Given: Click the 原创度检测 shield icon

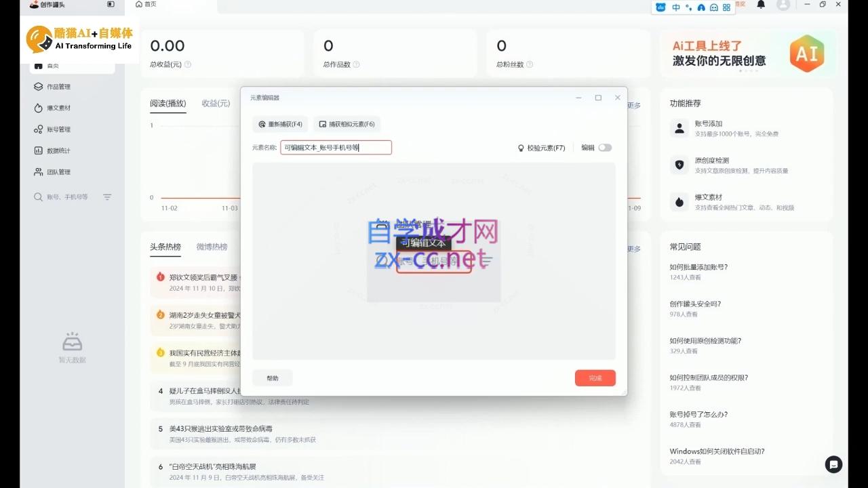Looking at the screenshot, I should click(x=679, y=165).
